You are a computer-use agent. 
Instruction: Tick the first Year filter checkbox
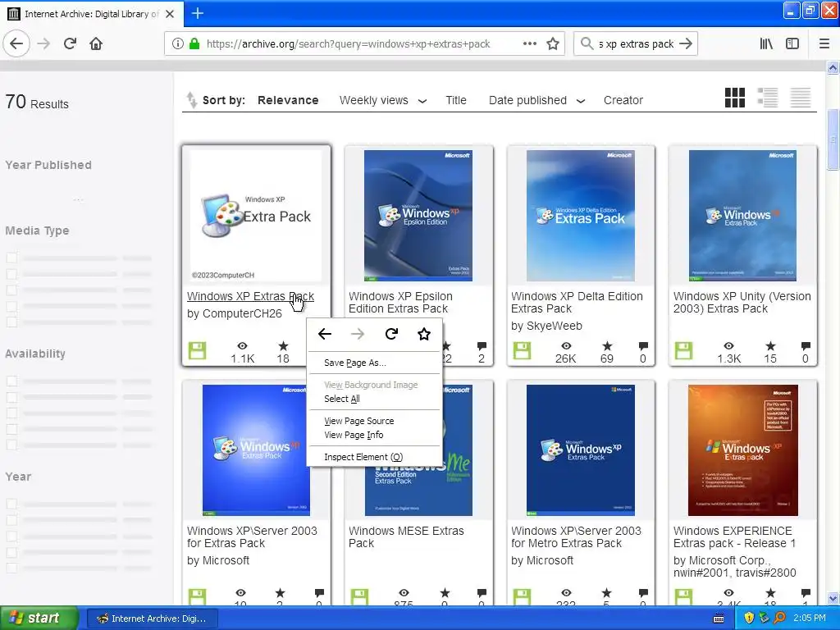[11, 504]
